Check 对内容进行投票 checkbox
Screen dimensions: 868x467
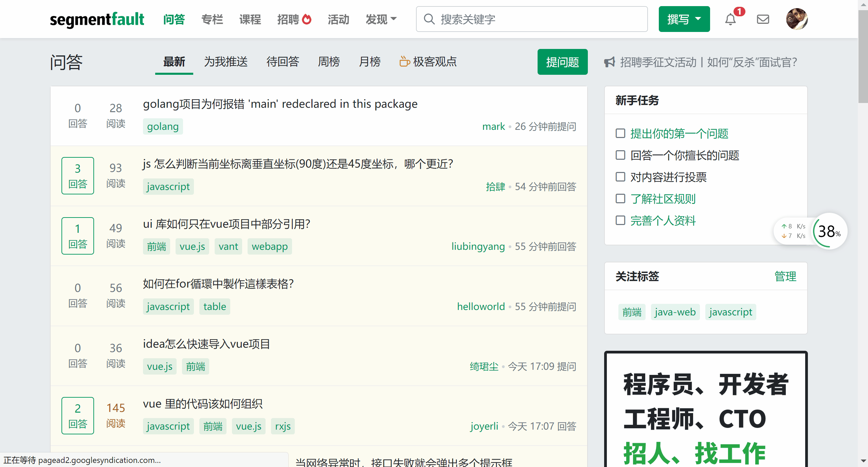coord(620,177)
